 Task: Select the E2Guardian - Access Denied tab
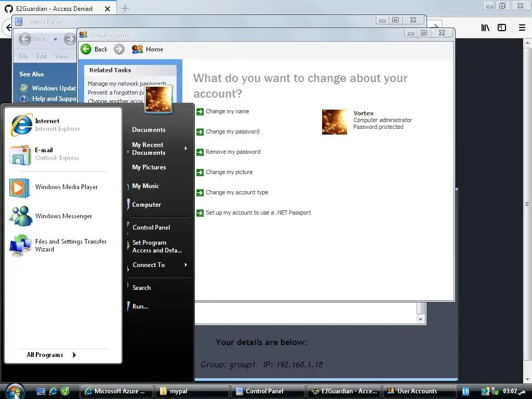point(54,9)
